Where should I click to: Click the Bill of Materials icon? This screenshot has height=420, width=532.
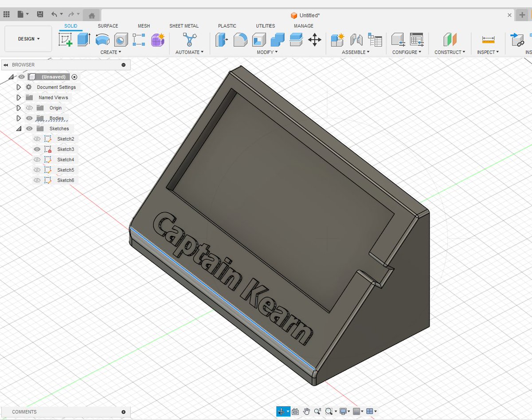pyautogui.click(x=375, y=40)
